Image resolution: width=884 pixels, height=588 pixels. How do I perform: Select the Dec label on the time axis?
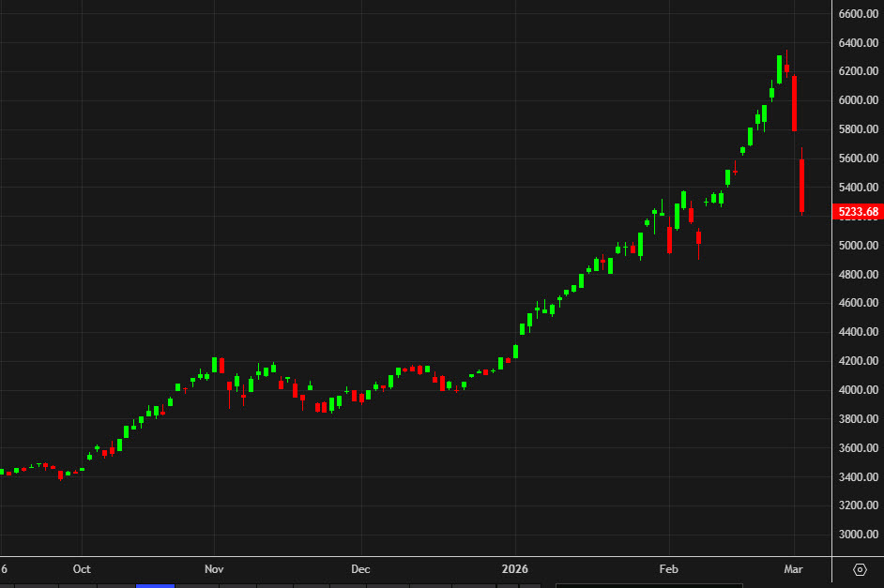tap(360, 568)
